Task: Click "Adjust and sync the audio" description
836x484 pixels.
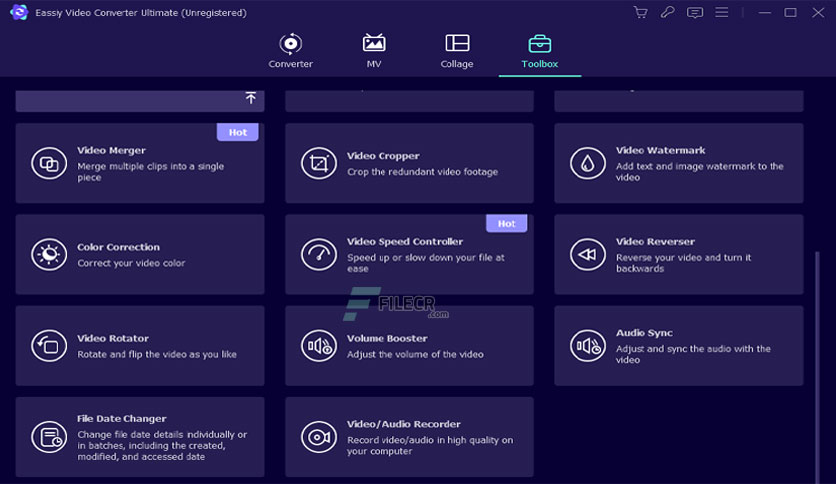Action: coord(693,354)
